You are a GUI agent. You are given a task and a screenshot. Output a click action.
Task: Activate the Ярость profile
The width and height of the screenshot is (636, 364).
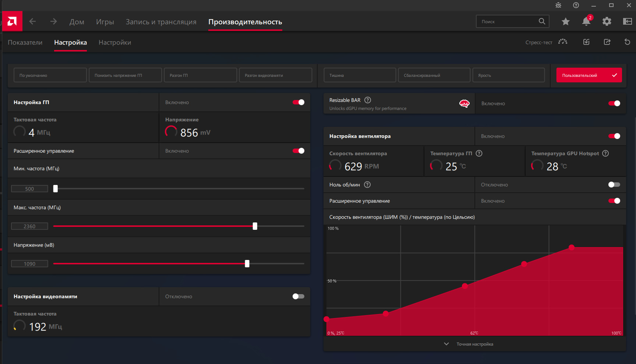(508, 75)
